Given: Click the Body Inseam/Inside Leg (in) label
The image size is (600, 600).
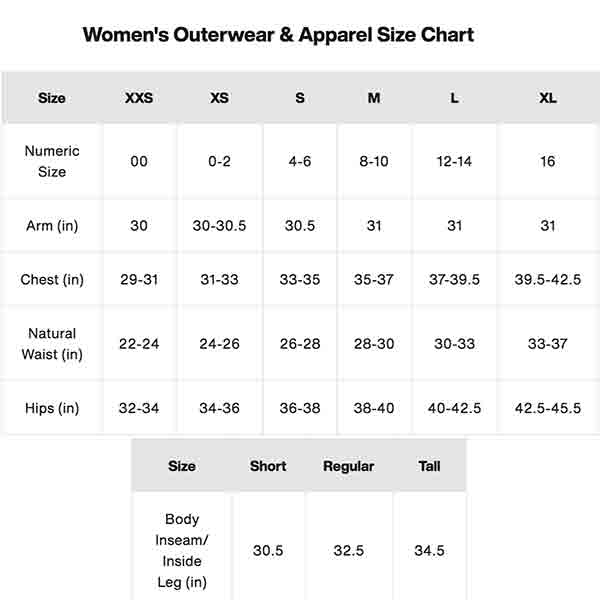Looking at the screenshot, I should 182,550.
